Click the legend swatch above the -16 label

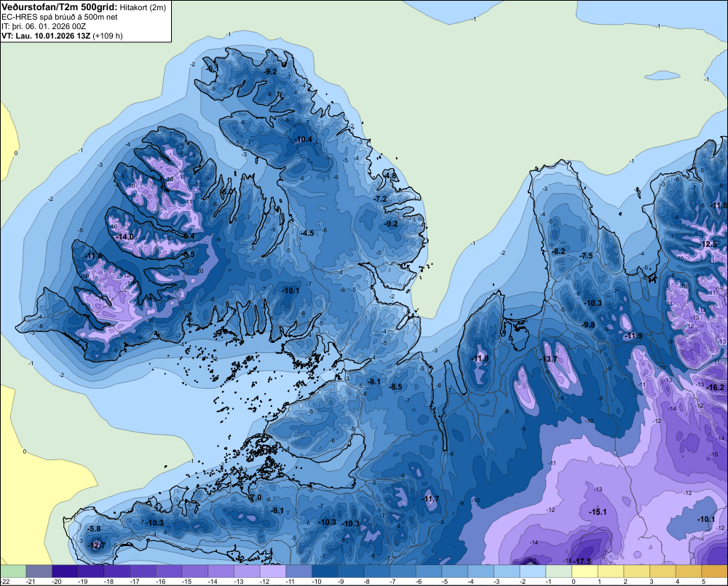tap(169, 571)
